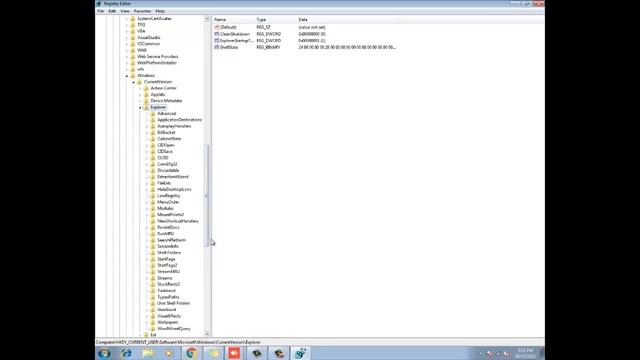Expand the Action Center key
Viewport: 640px width, 360px height.
[140, 88]
